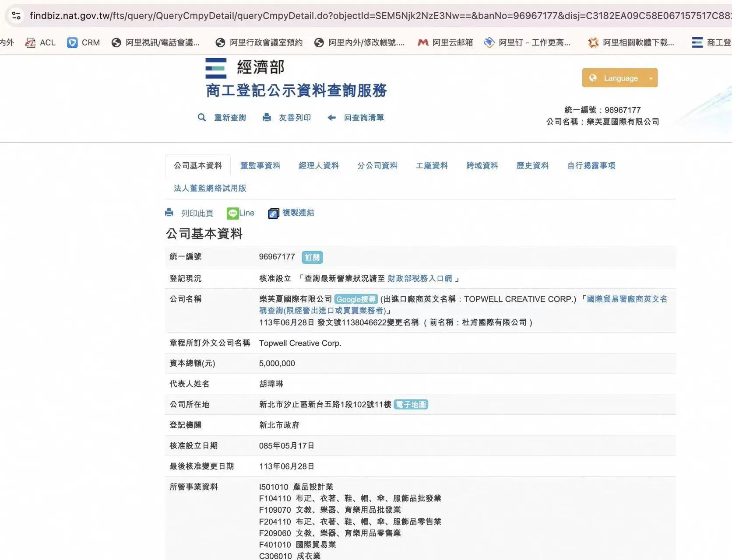Open the 電子地圖 button for the address
The image size is (732, 560).
[411, 405]
